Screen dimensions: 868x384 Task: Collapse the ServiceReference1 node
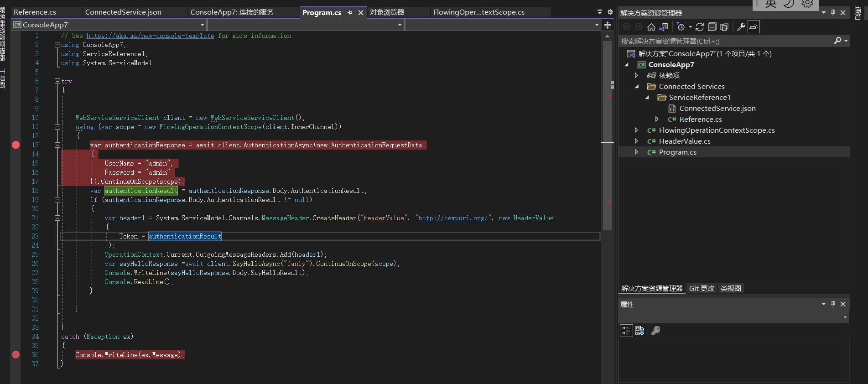(x=647, y=97)
